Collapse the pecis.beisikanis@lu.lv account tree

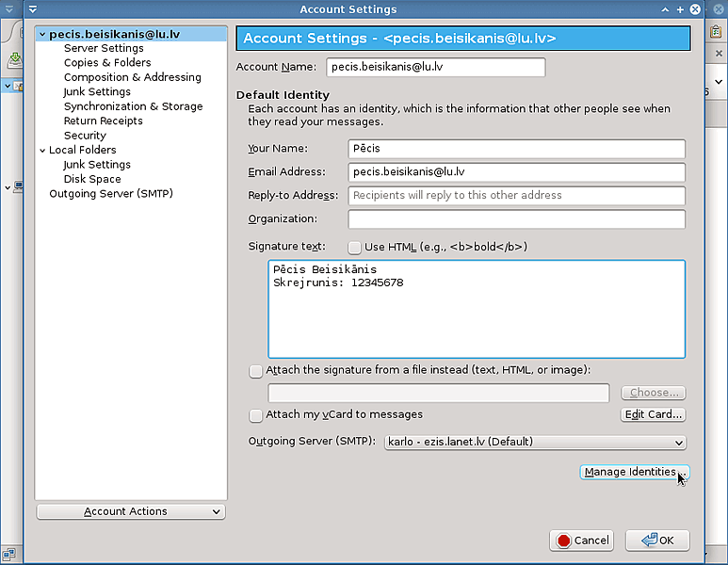(42, 34)
